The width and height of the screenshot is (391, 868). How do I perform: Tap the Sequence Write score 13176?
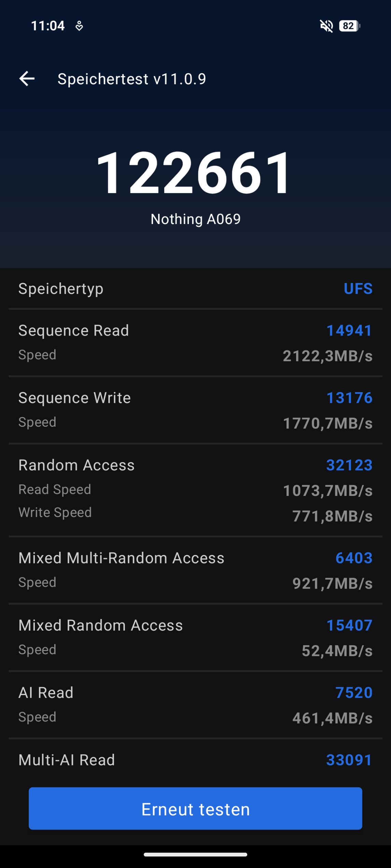[349, 398]
